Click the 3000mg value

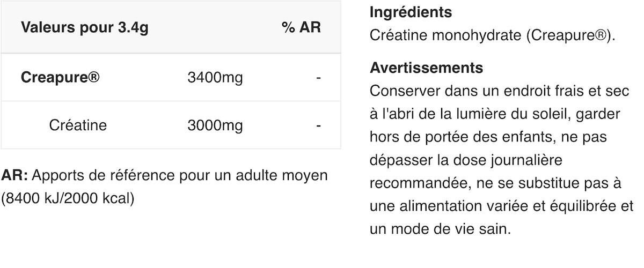pyautogui.click(x=215, y=125)
